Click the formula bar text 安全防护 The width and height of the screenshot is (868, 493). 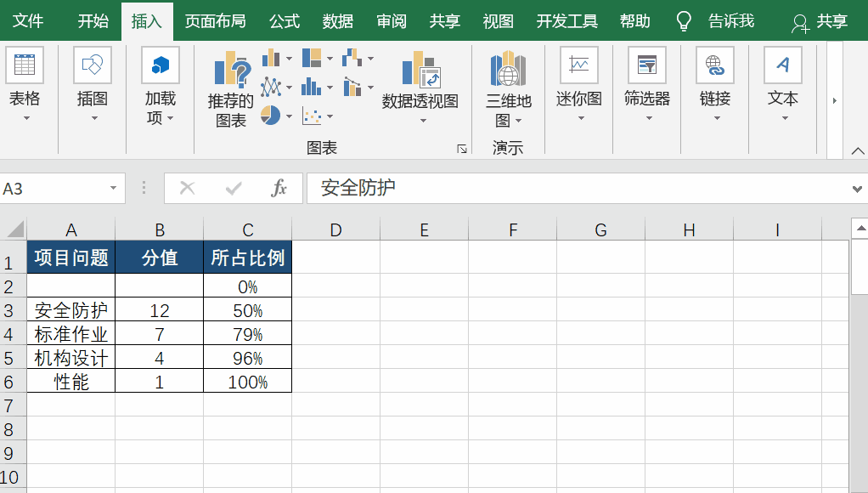click(358, 188)
